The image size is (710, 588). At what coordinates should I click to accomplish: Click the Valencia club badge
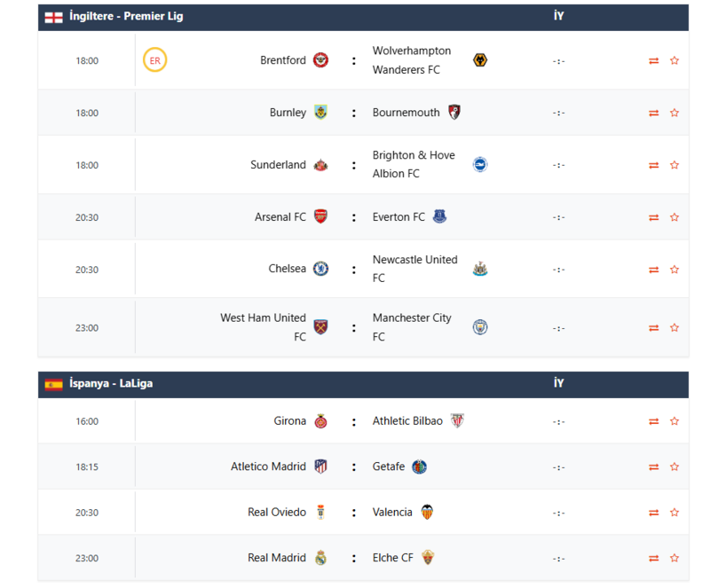pyautogui.click(x=427, y=512)
